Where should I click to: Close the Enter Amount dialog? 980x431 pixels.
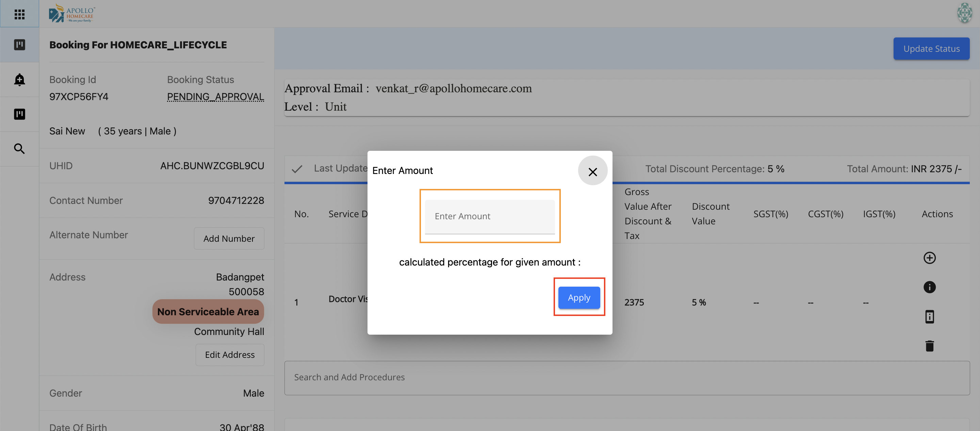[592, 172]
